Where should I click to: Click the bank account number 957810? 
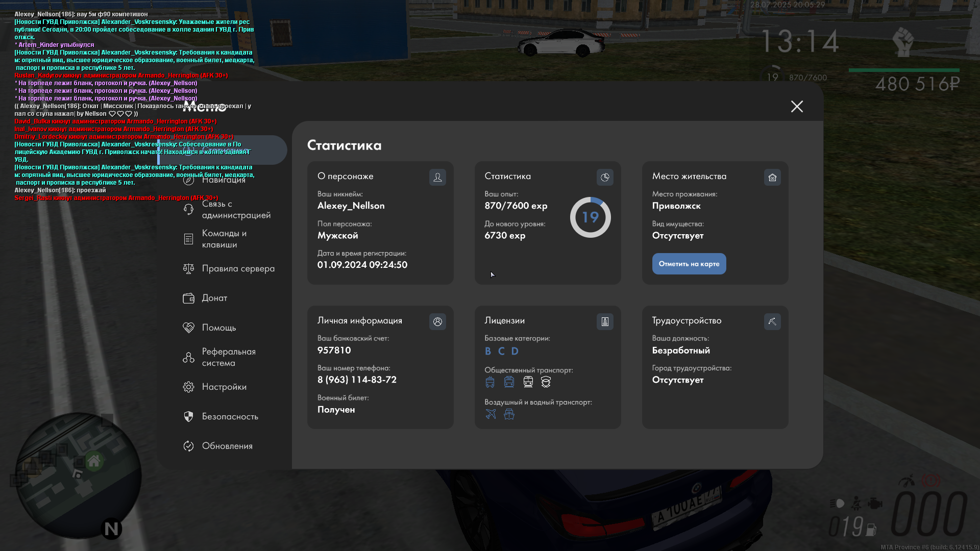tap(334, 350)
